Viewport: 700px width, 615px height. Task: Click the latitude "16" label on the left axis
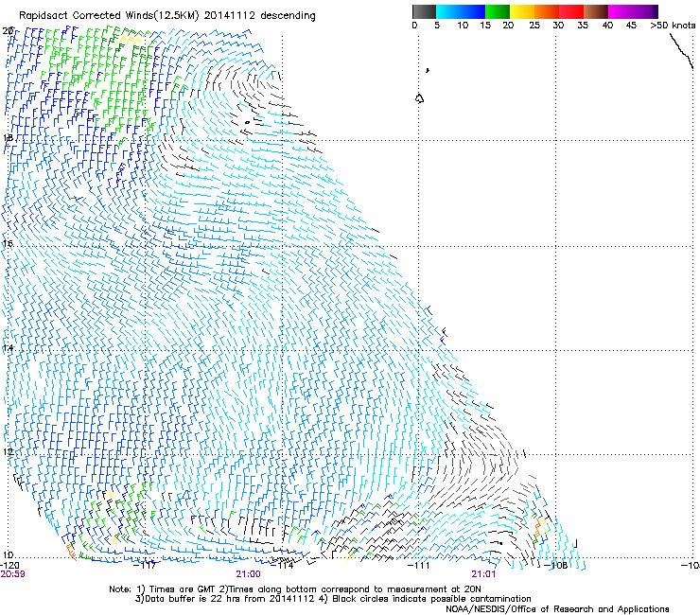8,243
